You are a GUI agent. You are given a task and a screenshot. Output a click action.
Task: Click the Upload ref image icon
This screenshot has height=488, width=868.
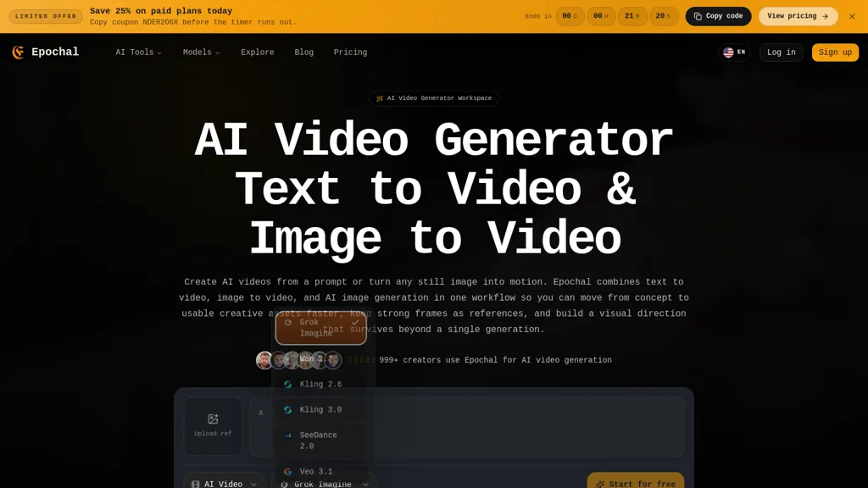[x=213, y=419]
